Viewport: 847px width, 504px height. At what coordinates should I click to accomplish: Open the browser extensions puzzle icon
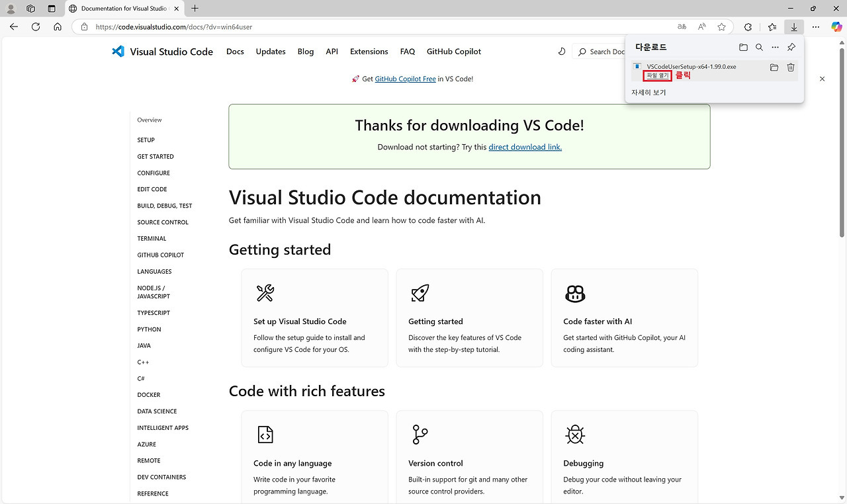(748, 27)
